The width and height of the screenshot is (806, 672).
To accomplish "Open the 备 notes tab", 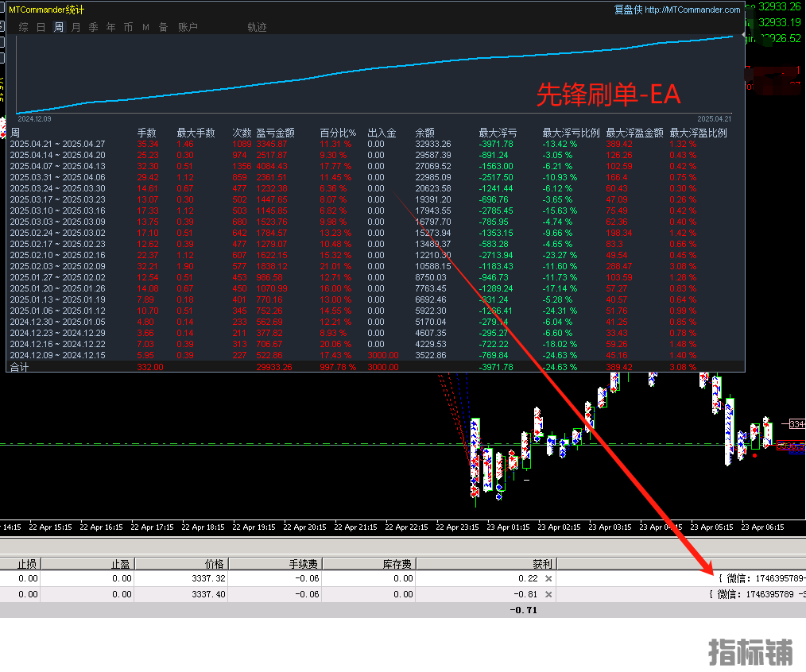I will click(164, 27).
